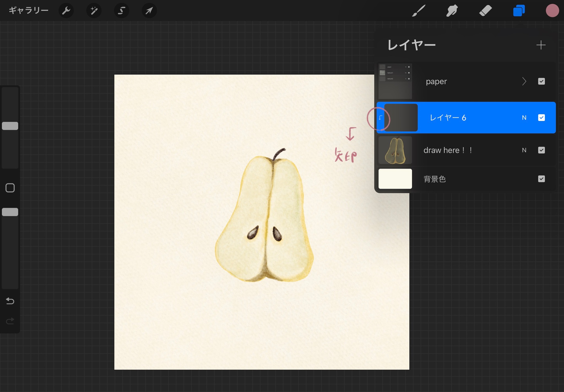564x392 pixels.
Task: Select the Eraser tool
Action: pyautogui.click(x=485, y=11)
